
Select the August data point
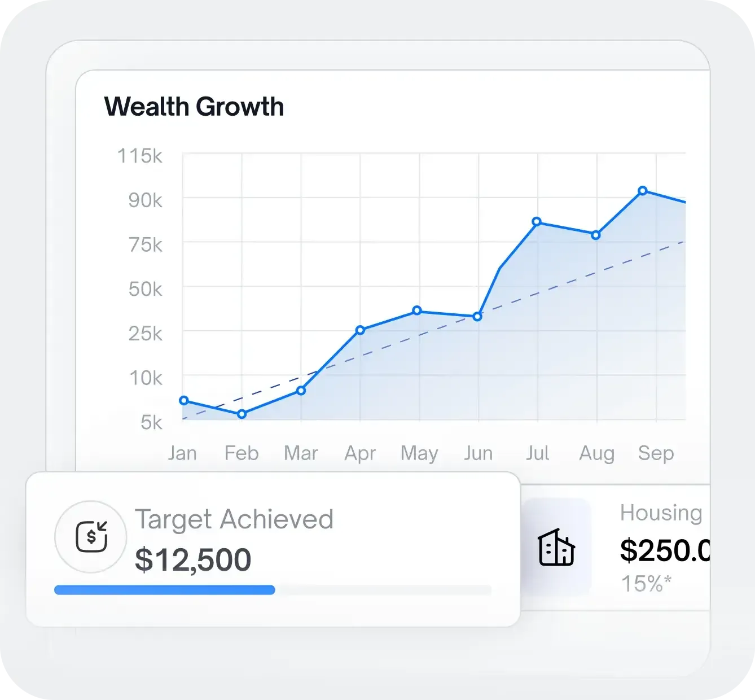click(596, 235)
